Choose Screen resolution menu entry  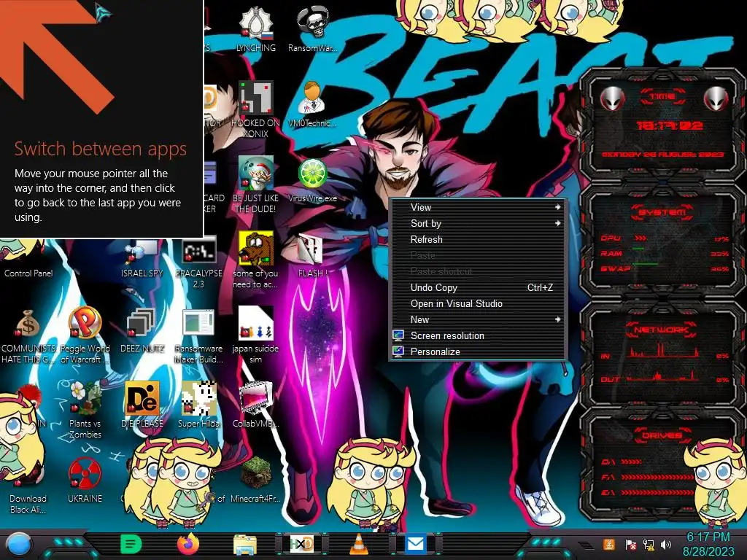pos(479,335)
